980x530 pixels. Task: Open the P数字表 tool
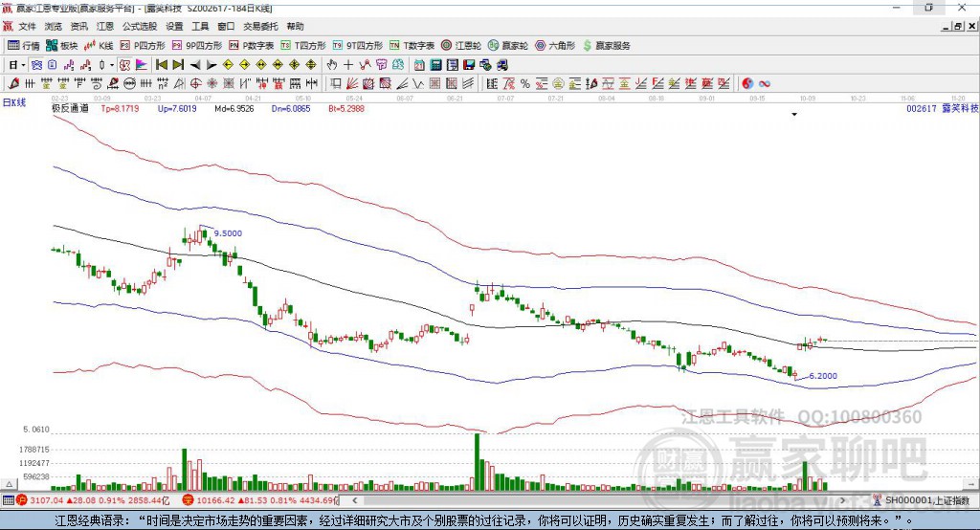[252, 46]
